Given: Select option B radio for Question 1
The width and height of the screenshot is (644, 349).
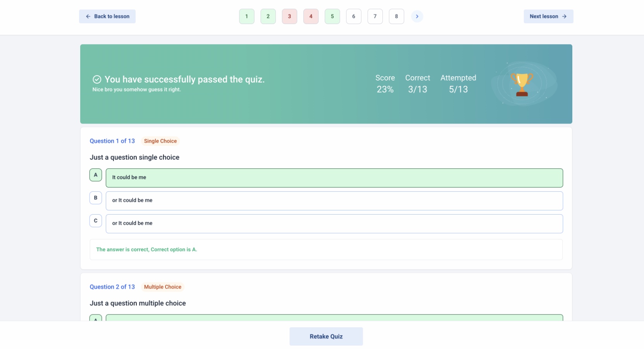Looking at the screenshot, I should pyautogui.click(x=96, y=198).
